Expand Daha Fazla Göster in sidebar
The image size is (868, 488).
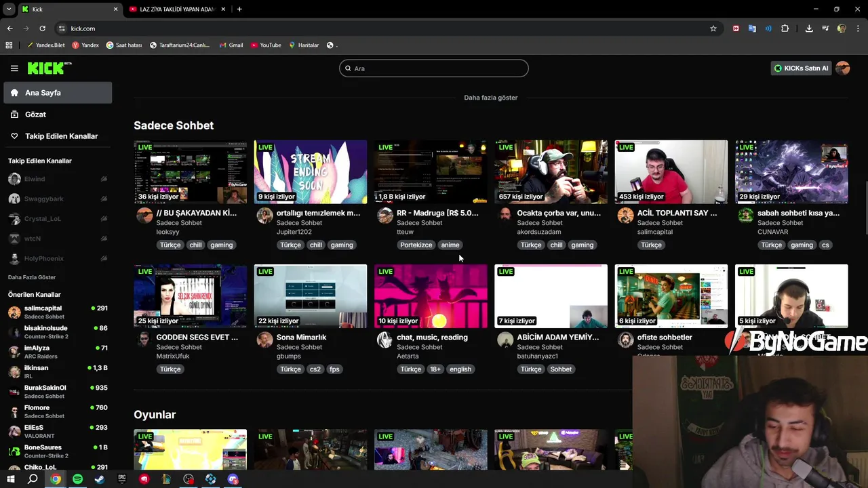point(32,277)
